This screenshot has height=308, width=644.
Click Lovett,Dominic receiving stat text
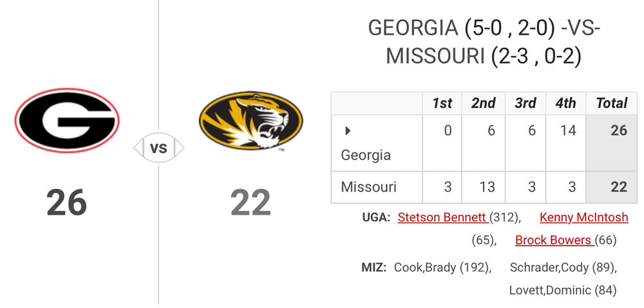(562, 290)
